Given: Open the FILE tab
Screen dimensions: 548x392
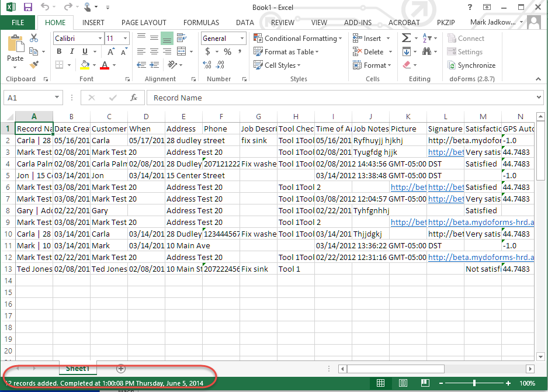Looking at the screenshot, I should click(x=18, y=22).
